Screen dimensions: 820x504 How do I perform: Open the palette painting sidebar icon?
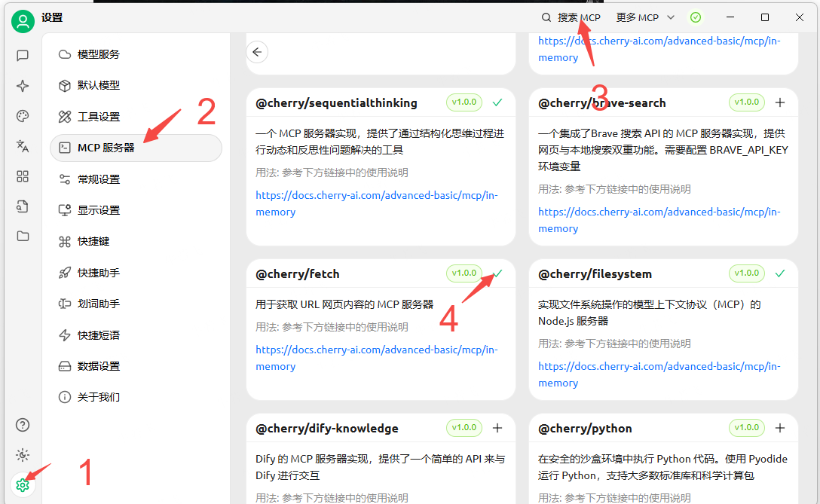[23, 116]
